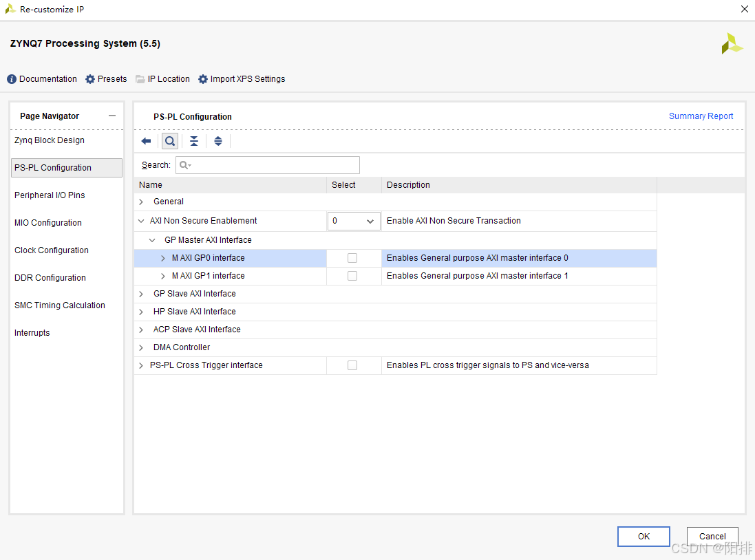
Task: Collapse GP Master AXI Interface node
Action: 152,240
